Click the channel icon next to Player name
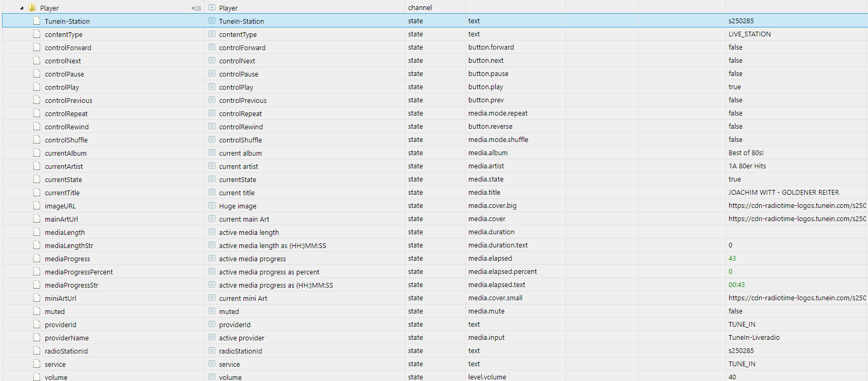The width and height of the screenshot is (868, 381). tap(212, 8)
